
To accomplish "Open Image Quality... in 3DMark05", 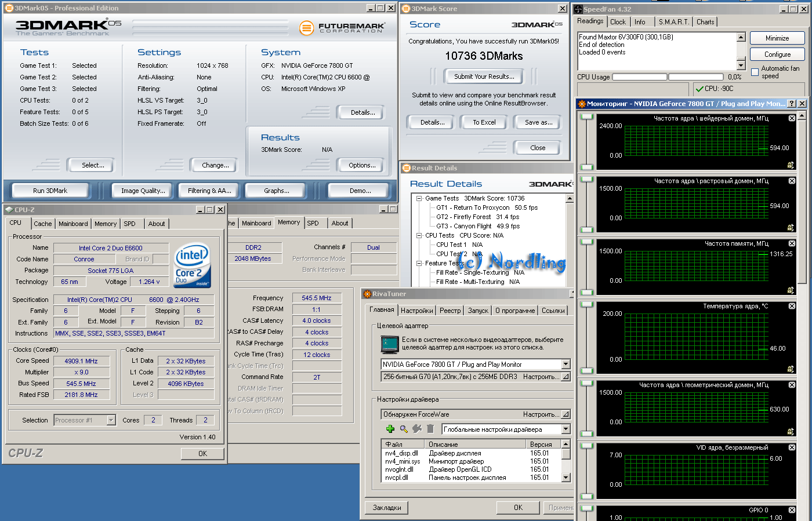I will (143, 191).
